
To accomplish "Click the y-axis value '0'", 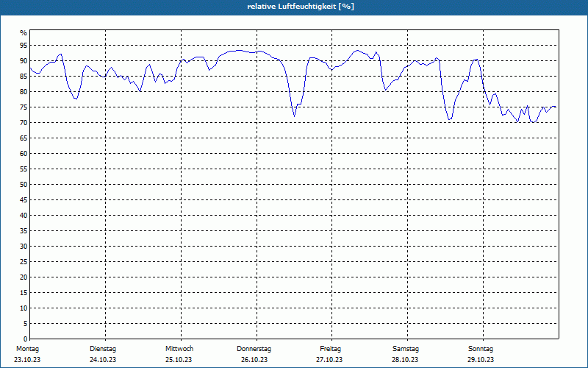I will (x=26, y=339).
